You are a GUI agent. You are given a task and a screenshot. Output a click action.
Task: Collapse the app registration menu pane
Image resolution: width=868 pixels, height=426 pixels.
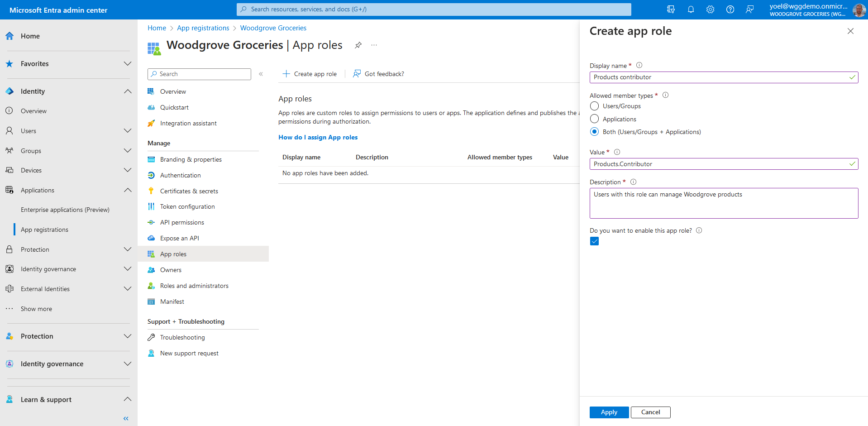coord(261,74)
